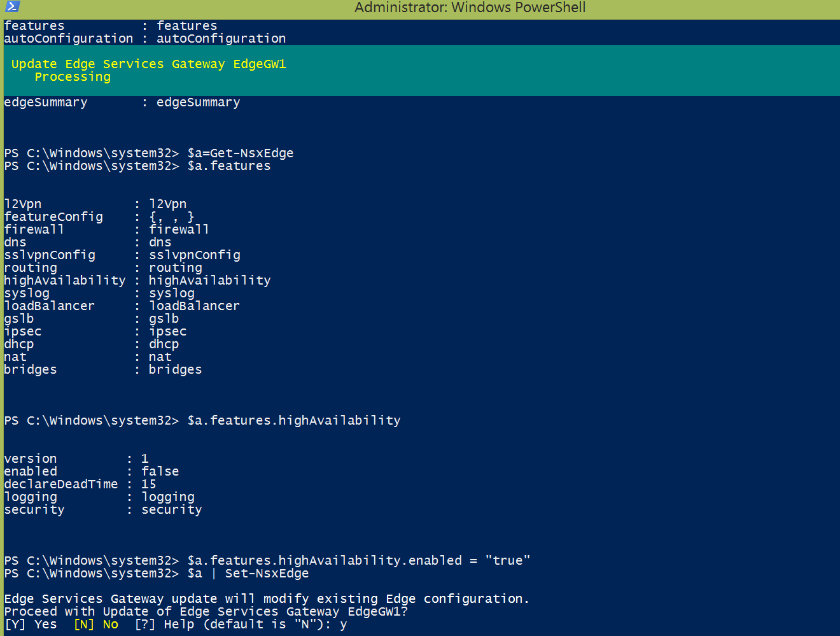Click the Processing status text
The height and width of the screenshot is (636, 840).
click(x=73, y=77)
